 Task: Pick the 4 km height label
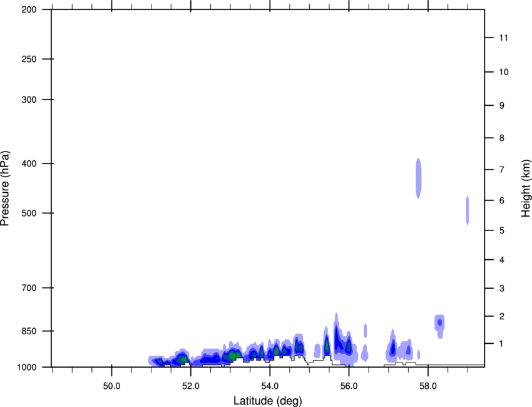click(x=502, y=260)
